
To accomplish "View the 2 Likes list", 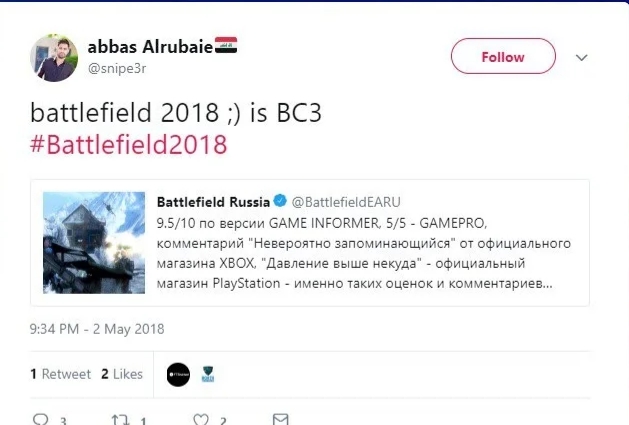I will tap(122, 374).
